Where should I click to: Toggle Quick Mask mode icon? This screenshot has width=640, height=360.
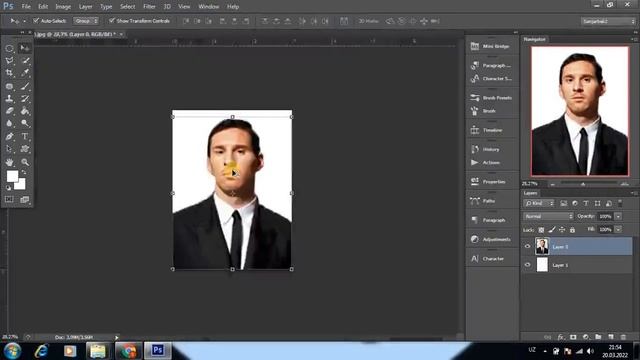[x=9, y=199]
